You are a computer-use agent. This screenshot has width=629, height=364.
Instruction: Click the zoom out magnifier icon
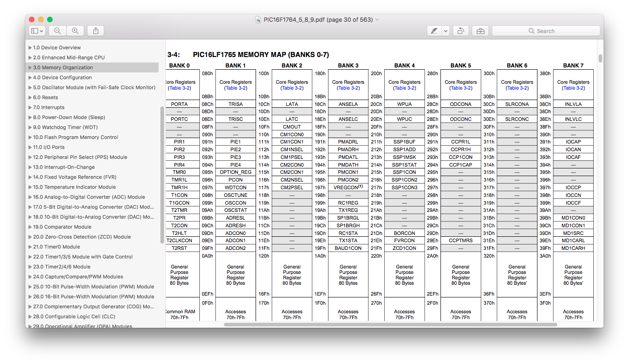[x=58, y=31]
